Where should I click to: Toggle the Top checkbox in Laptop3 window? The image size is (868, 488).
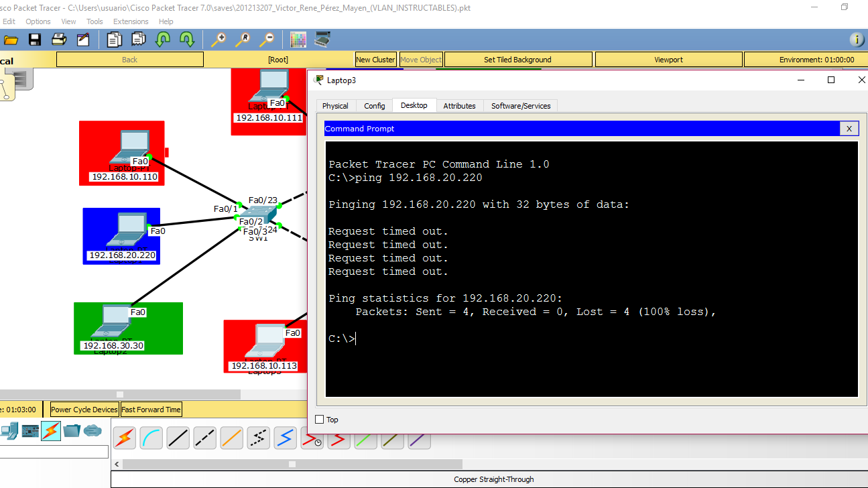[320, 420]
